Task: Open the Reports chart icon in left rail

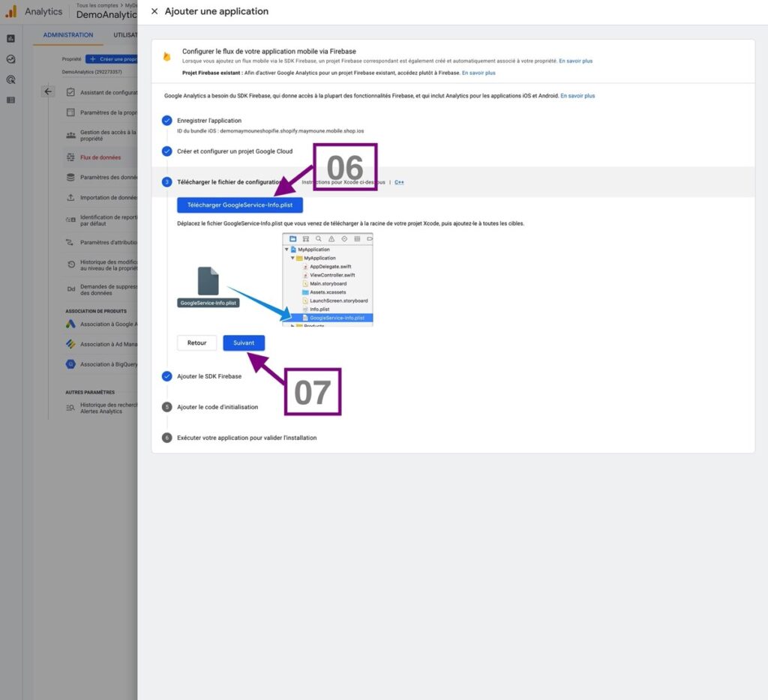Action: pos(10,39)
